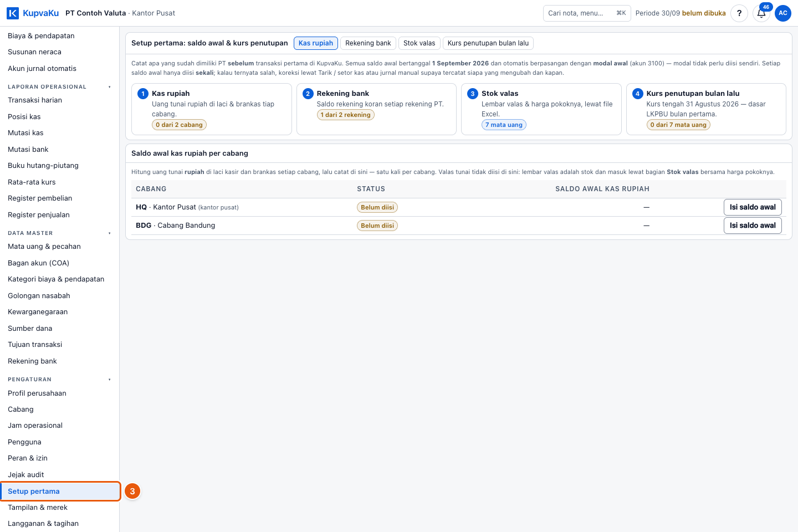Open step 4 Kurs penutupan card
The width and height of the screenshot is (798, 532).
click(x=706, y=109)
